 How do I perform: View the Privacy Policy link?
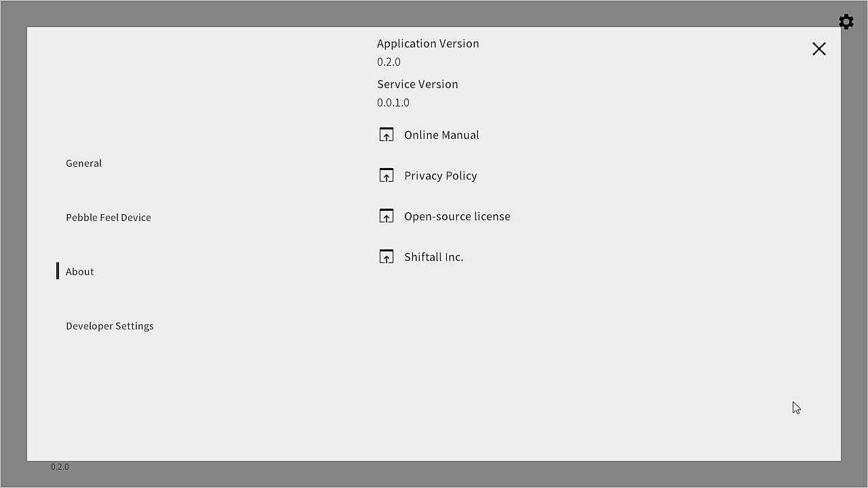pyautogui.click(x=441, y=176)
